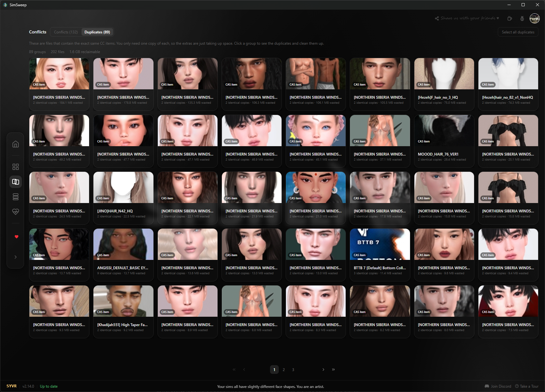This screenshot has width=545, height=392.
Task: Click the stacked layers sidebar icon
Action: 16,197
